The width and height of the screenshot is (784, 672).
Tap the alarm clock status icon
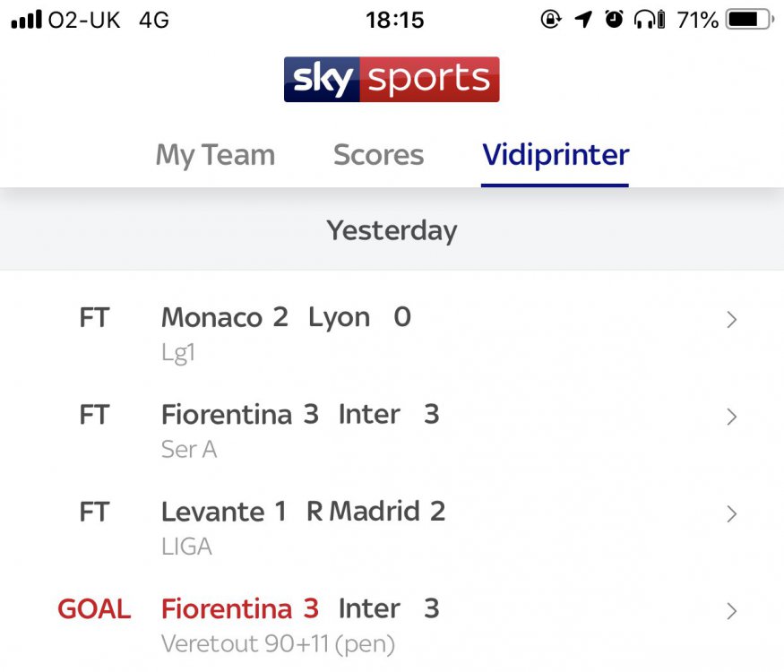(614, 20)
